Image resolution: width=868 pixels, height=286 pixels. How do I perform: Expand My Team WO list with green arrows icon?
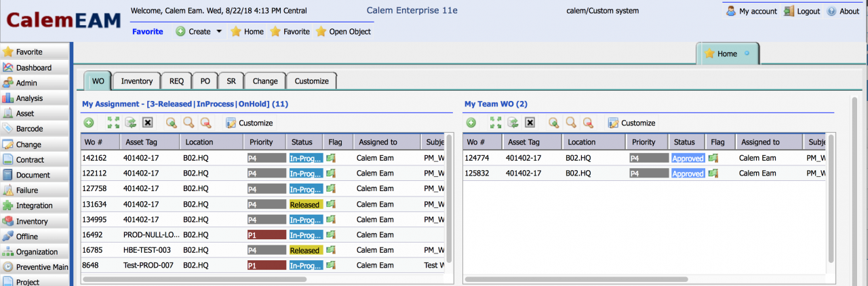[496, 123]
